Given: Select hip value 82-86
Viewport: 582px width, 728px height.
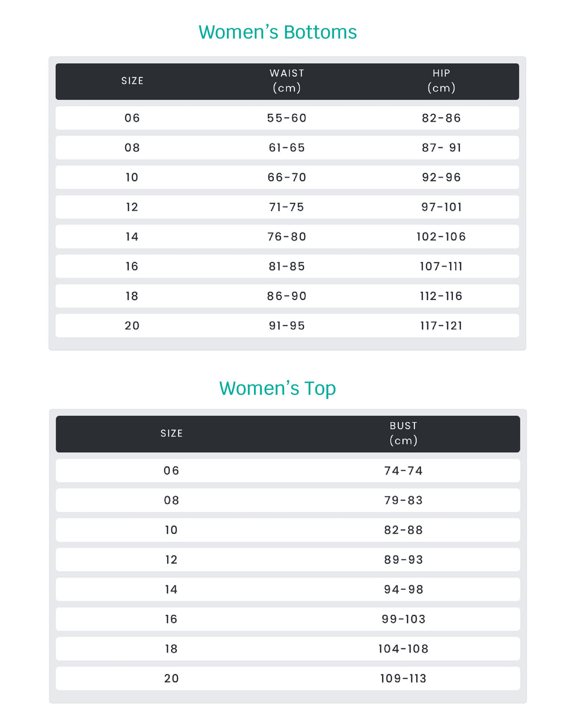Looking at the screenshot, I should [441, 118].
